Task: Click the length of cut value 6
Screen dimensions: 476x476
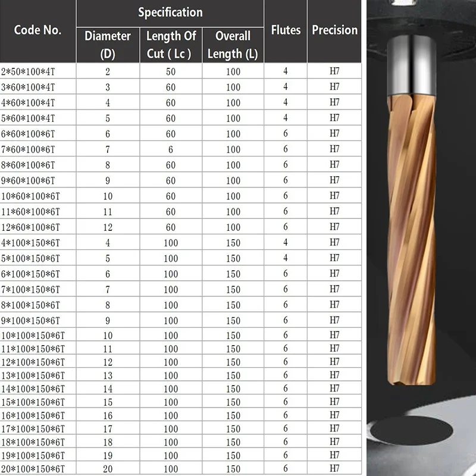Action: coord(171,149)
